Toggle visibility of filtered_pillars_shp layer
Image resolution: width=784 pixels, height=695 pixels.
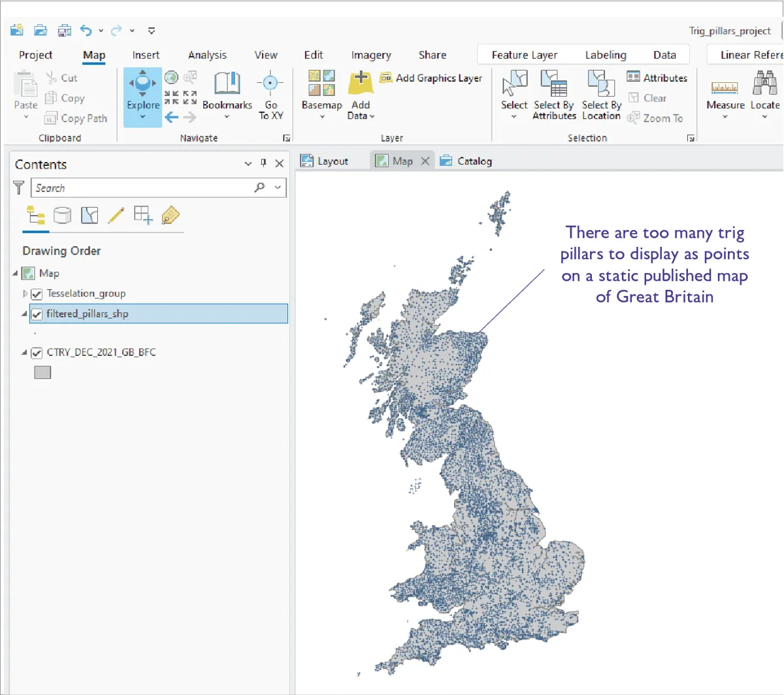(x=37, y=314)
